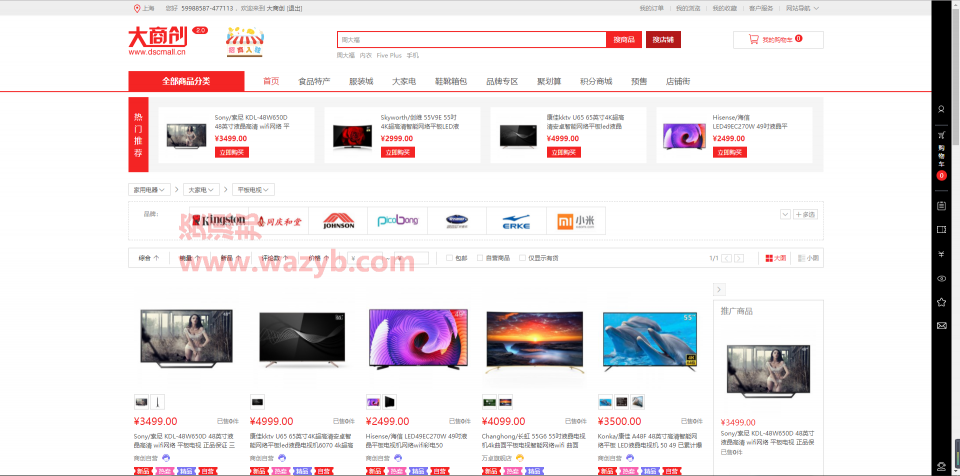Screen dimensions: 960x476
Task: Click the 搜商品 search button
Action: [624, 39]
